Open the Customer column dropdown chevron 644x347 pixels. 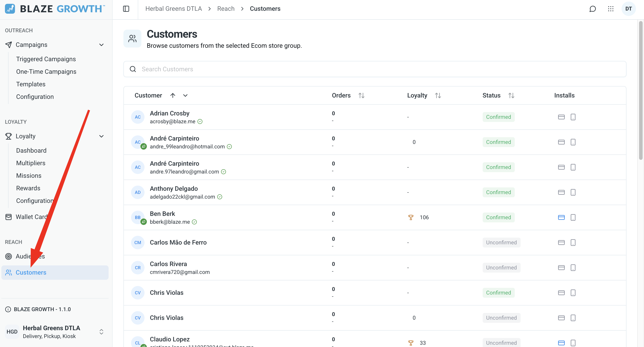point(185,95)
